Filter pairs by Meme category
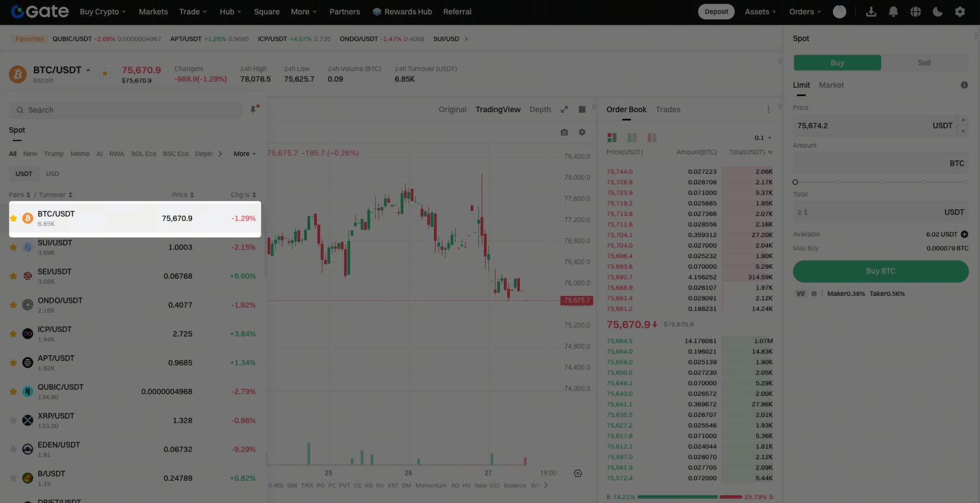This screenshot has height=503, width=980. (80, 154)
